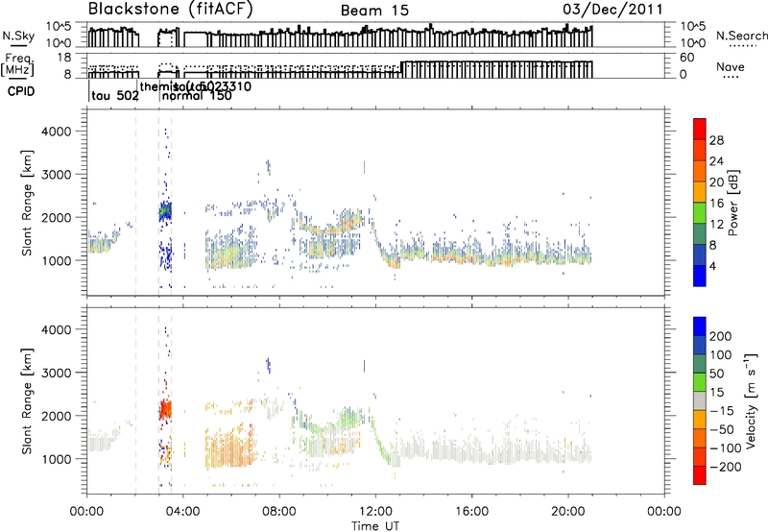The width and height of the screenshot is (768, 532).
Task: Click the 'Freq. [MHz]' axis label
Action: coord(17,65)
